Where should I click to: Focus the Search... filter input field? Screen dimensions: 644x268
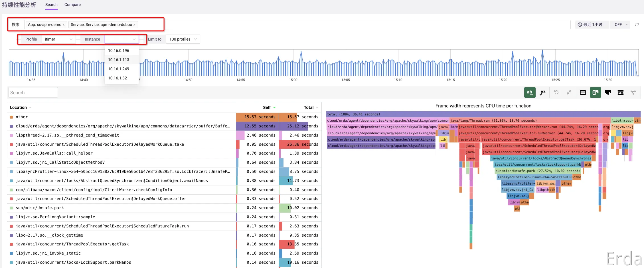pos(33,93)
